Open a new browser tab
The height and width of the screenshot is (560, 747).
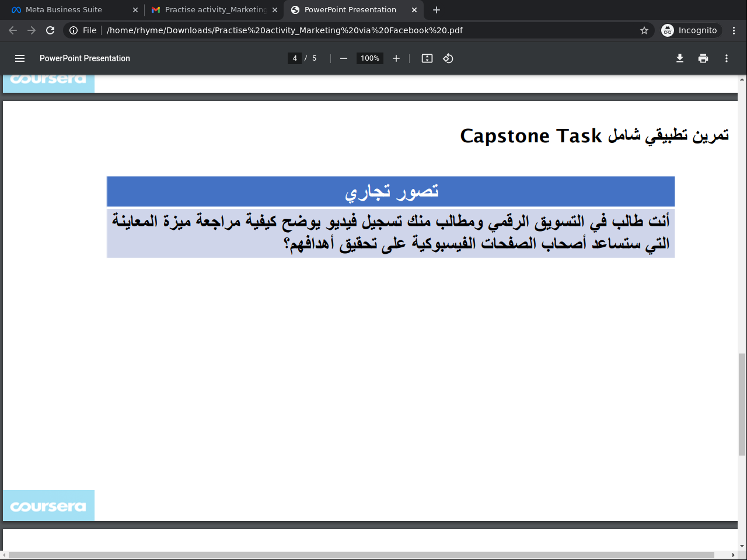[x=437, y=10]
